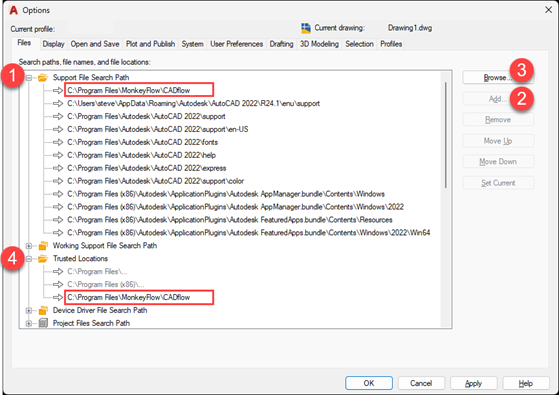
Task: Click the Add... button
Action: coord(498,99)
